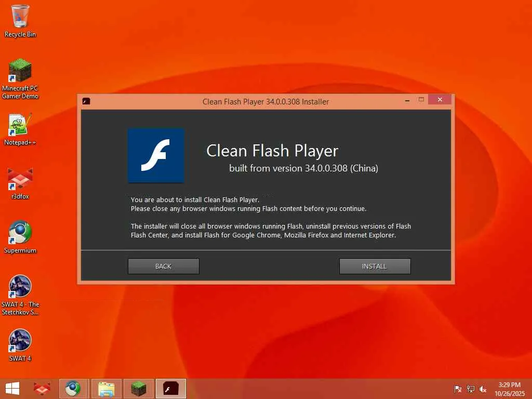Click the Windows Start button
Viewport: 532px width, 399px height.
coord(12,389)
